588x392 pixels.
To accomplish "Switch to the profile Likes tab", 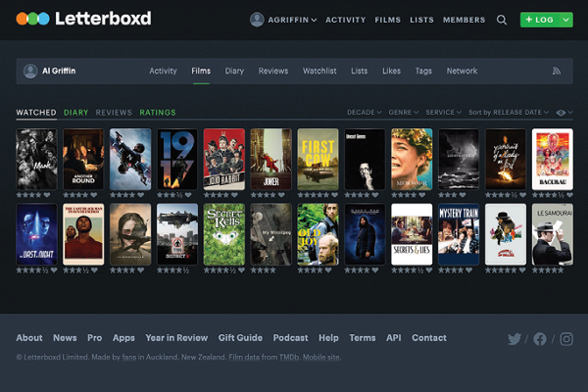I will [391, 71].
